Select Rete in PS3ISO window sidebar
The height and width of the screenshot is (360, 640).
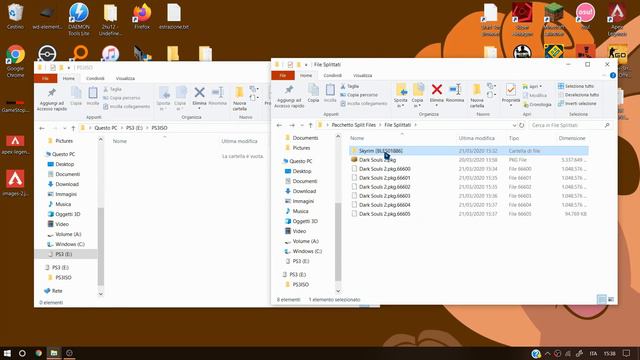pyautogui.click(x=57, y=291)
